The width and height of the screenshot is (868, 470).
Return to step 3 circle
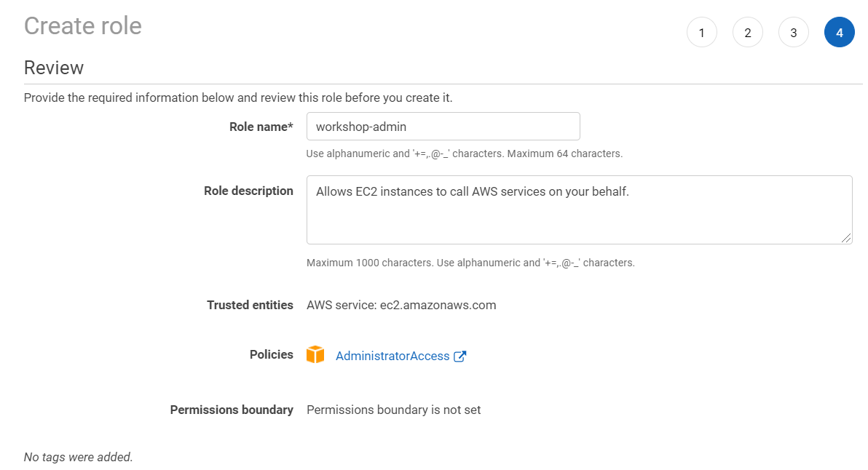click(793, 33)
